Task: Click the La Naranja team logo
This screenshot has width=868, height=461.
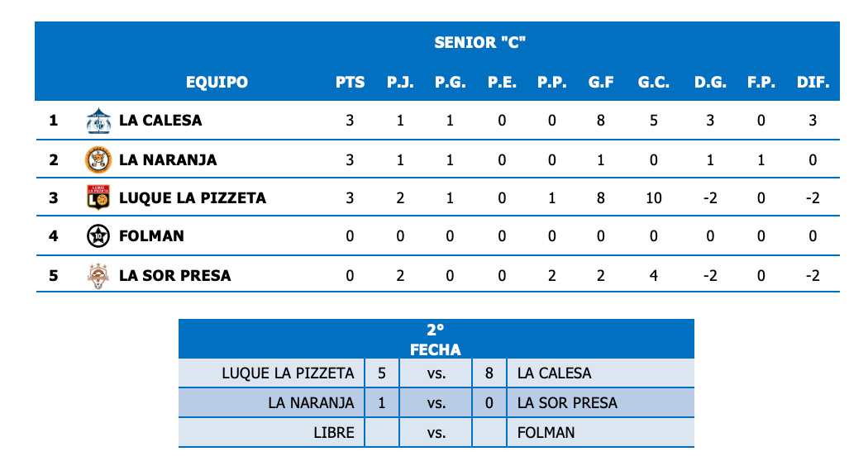Action: (x=98, y=159)
